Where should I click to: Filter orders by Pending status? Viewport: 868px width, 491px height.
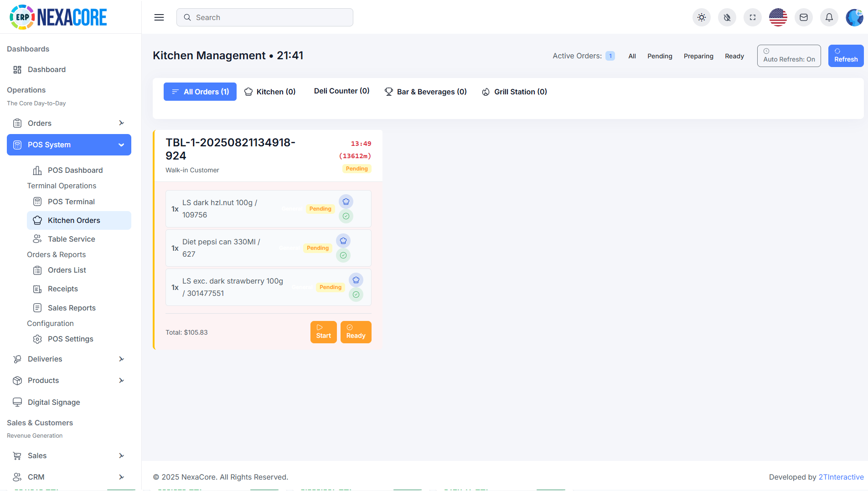tap(660, 56)
